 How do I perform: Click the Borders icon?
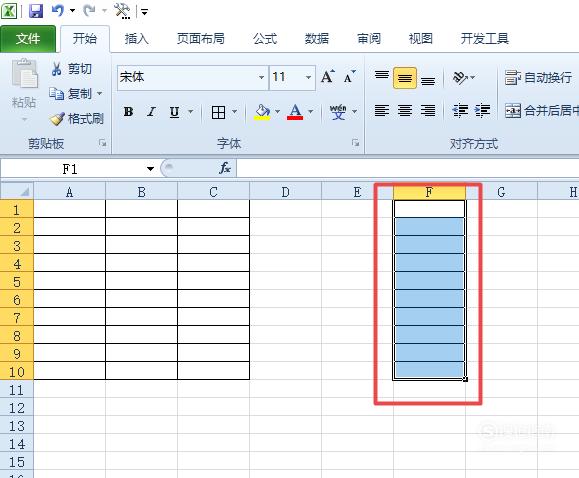(x=218, y=112)
